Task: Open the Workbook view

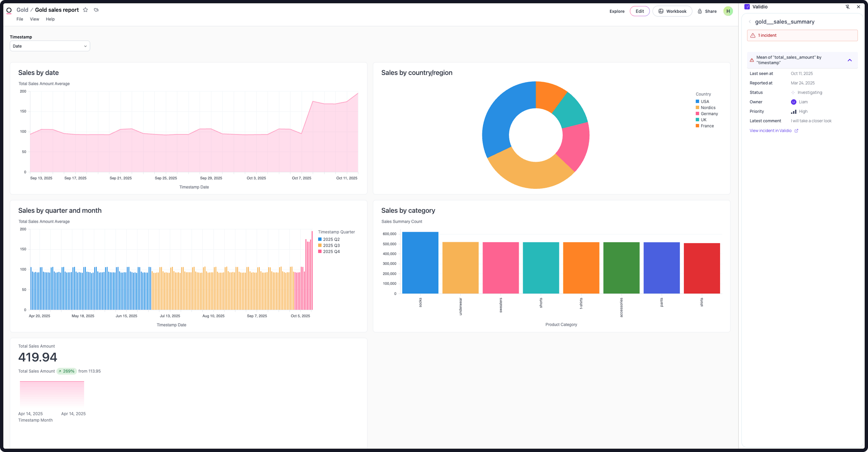Action: click(x=672, y=11)
